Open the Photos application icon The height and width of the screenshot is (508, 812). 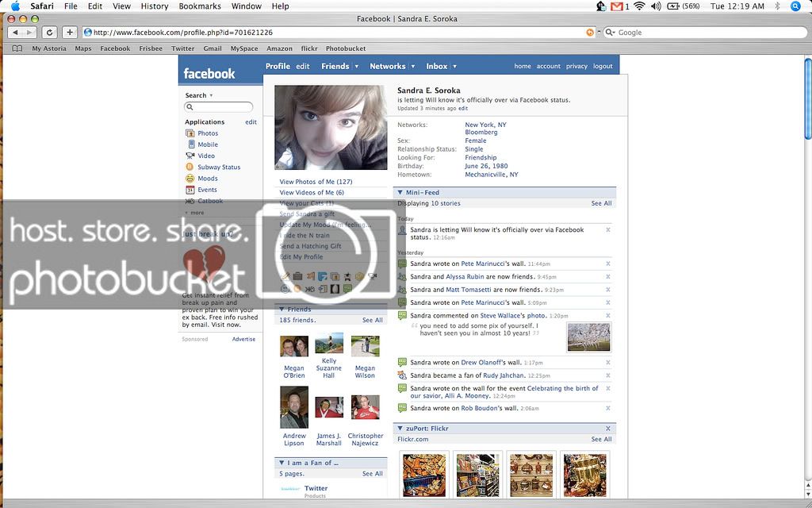point(190,133)
